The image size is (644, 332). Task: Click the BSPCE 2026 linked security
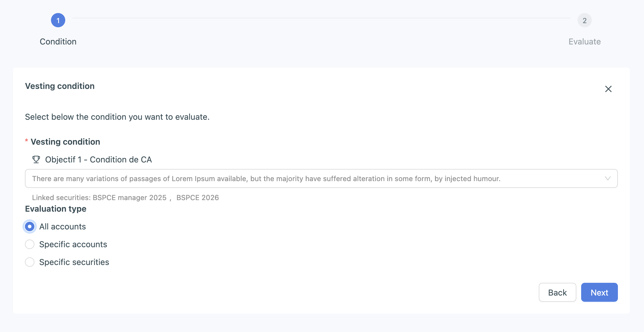(197, 198)
